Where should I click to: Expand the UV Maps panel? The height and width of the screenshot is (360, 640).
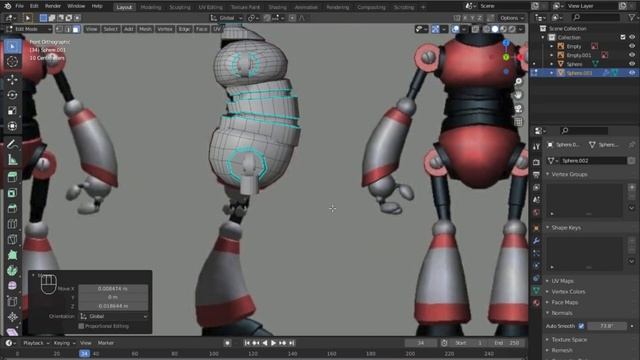coord(562,281)
